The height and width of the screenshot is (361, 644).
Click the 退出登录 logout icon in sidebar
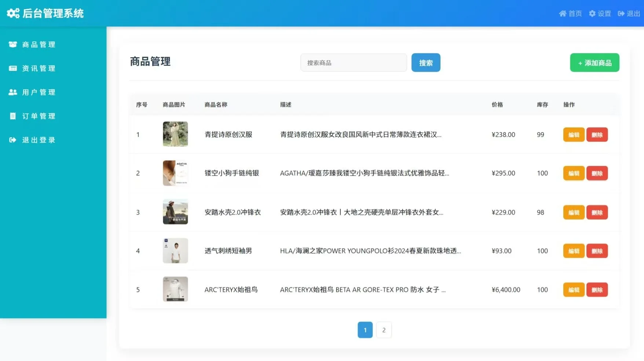coord(12,140)
